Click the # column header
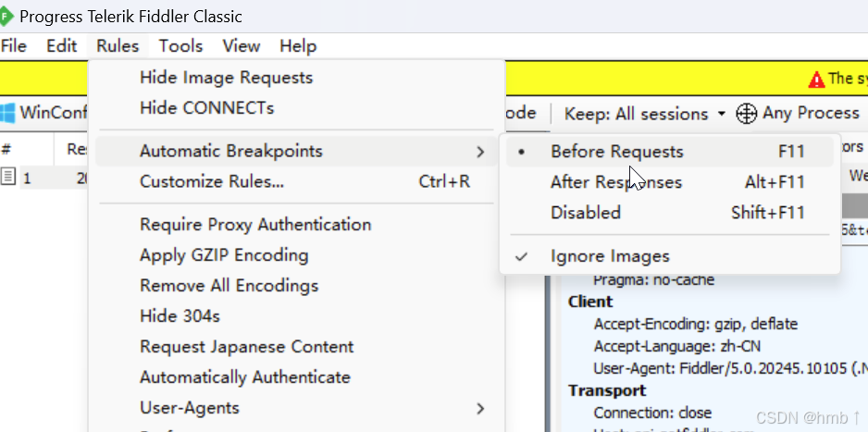The height and width of the screenshot is (432, 868). 6,149
